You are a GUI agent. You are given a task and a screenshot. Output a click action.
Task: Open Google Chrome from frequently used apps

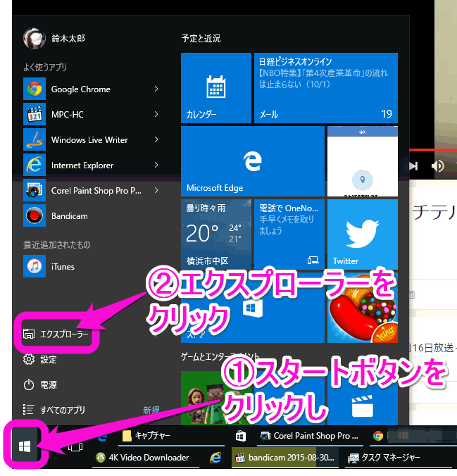click(x=80, y=89)
